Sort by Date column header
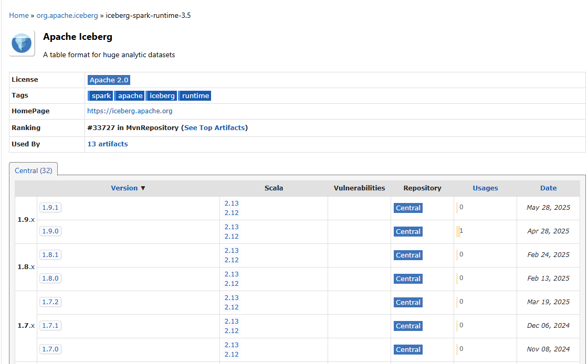Viewport: 588px width, 364px height. (x=548, y=188)
